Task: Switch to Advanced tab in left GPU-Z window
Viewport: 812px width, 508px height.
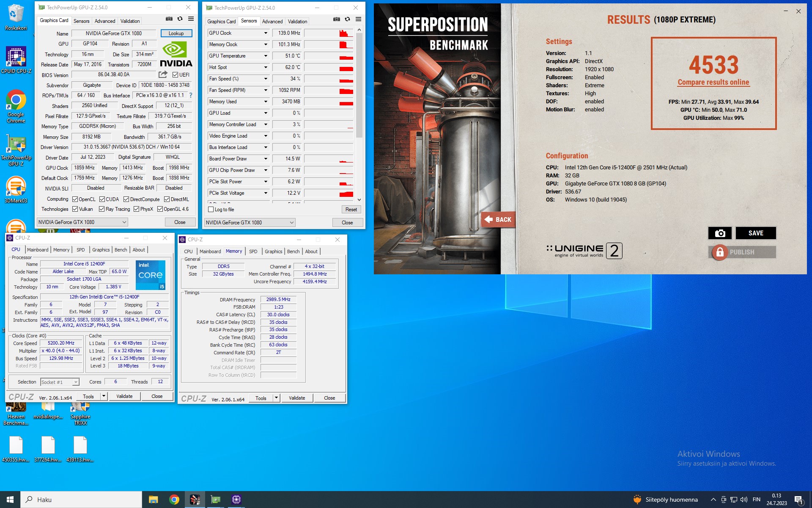Action: [105, 21]
